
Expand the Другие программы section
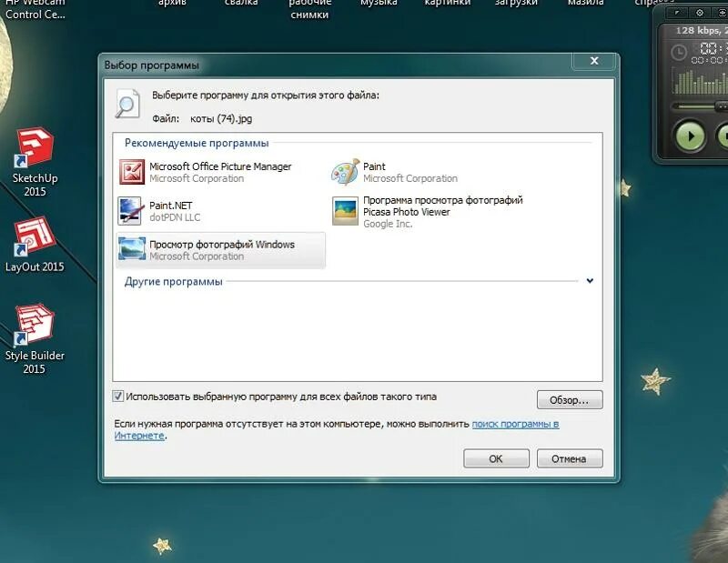[x=590, y=281]
